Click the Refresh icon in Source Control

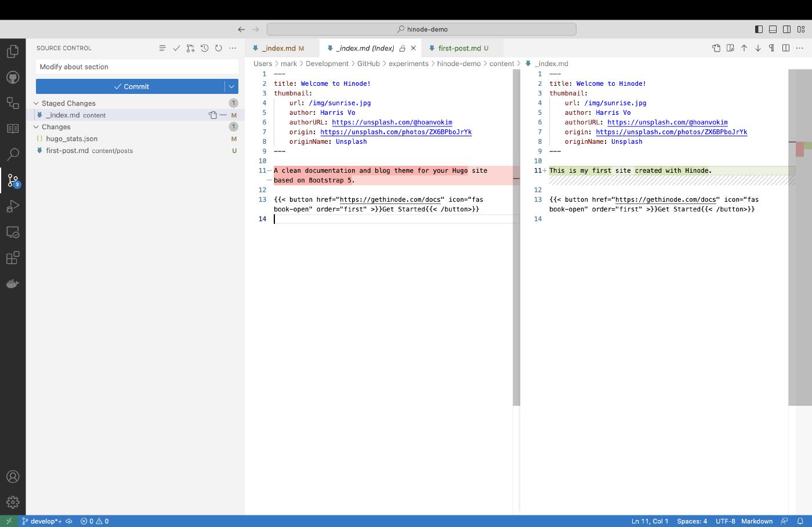coord(219,48)
